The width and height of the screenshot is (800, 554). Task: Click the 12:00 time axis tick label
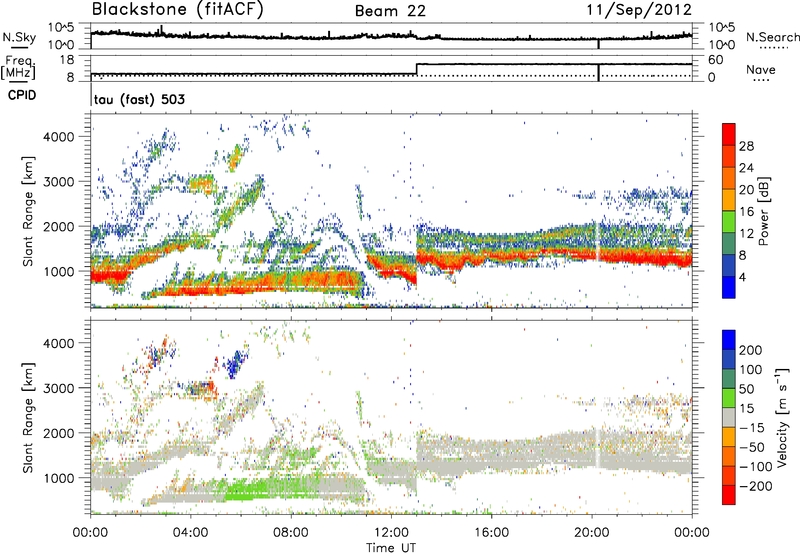tap(391, 533)
